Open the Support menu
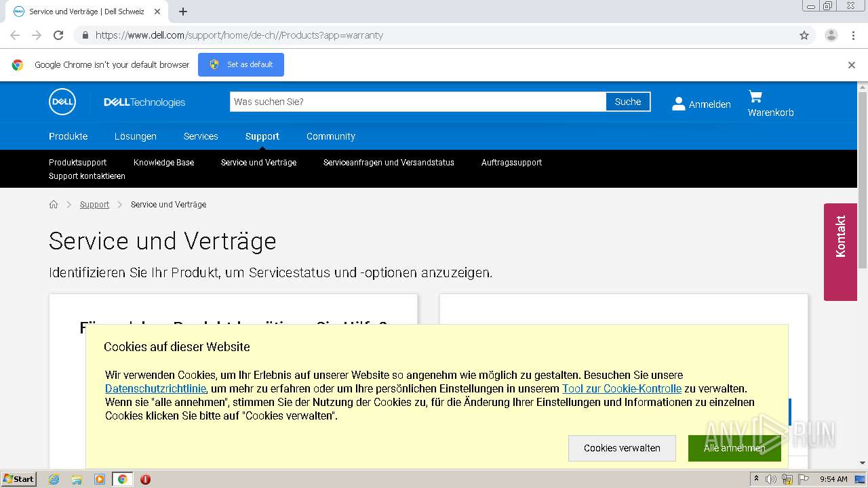Screen dimensions: 868x488 point(262,136)
